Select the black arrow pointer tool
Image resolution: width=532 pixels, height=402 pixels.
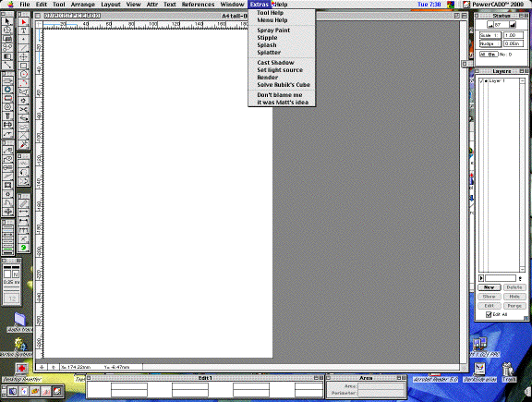point(7,21)
